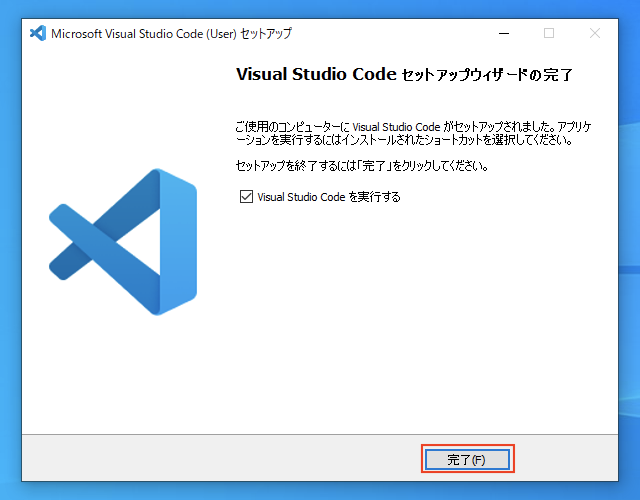Click the text 'セットアップを終了するには「完了」をクリックしてください。'
The width and height of the screenshot is (640, 500).
(362, 166)
